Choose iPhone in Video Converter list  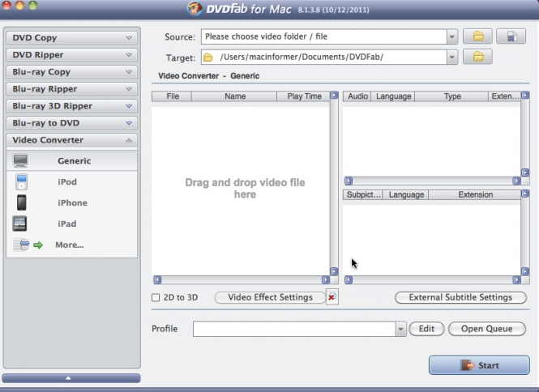coord(71,202)
